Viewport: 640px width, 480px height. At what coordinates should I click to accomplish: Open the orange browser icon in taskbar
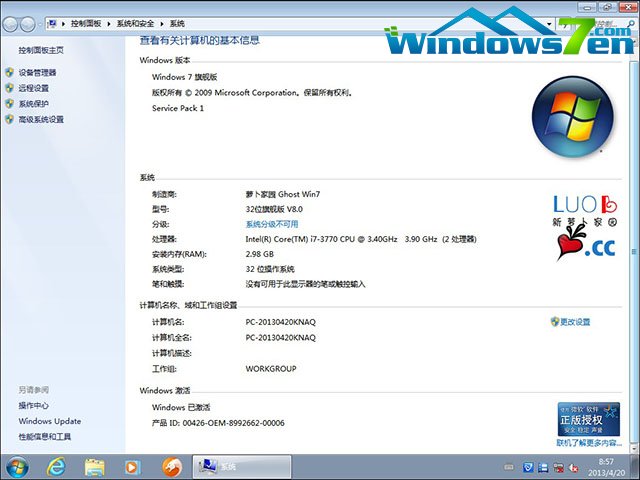(x=172, y=467)
